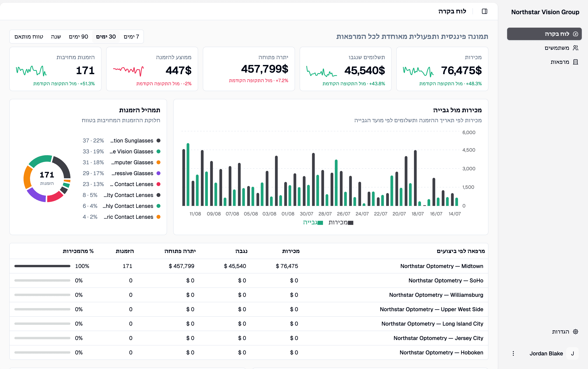Open the Northstar Optometry — Midtown row
The width and height of the screenshot is (588, 369).
[249, 266]
